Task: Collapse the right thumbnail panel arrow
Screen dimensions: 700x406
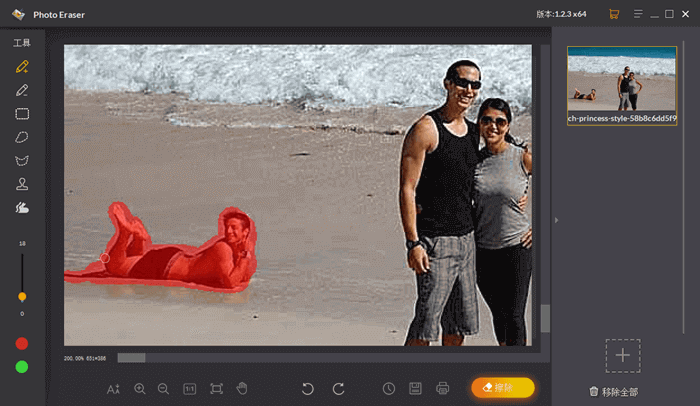Action: (x=557, y=221)
